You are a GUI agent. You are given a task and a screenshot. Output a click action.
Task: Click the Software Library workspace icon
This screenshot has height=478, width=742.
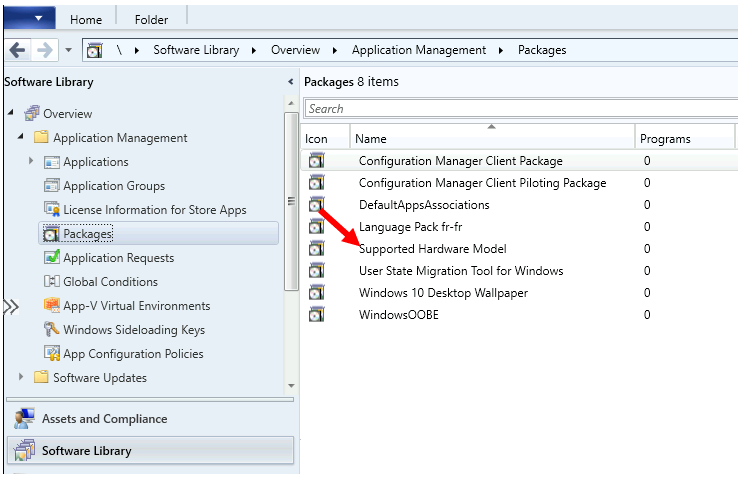pos(25,450)
